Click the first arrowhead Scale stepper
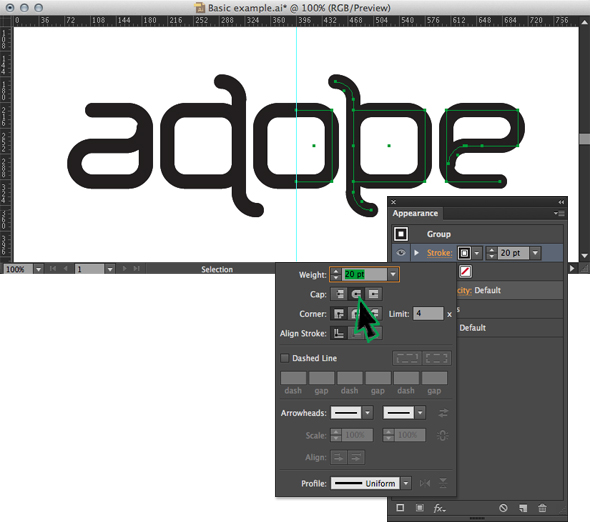This screenshot has width=590, height=522. coord(336,435)
